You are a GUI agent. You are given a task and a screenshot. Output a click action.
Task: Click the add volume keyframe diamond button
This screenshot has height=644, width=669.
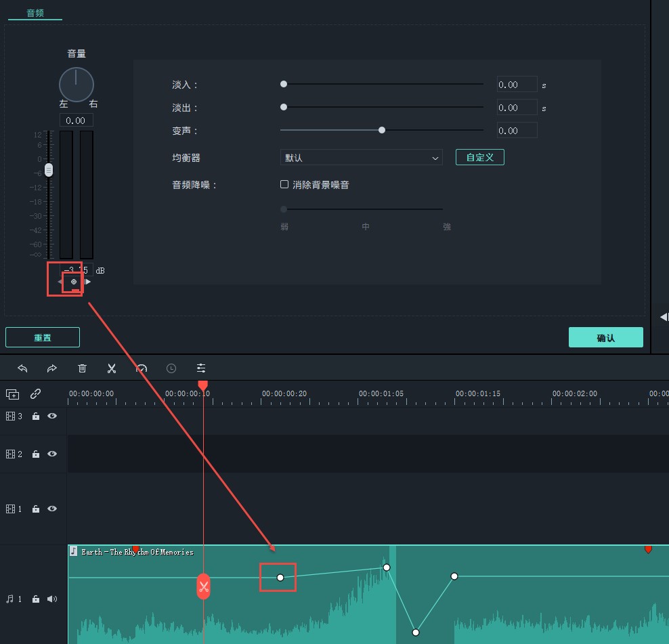point(74,282)
